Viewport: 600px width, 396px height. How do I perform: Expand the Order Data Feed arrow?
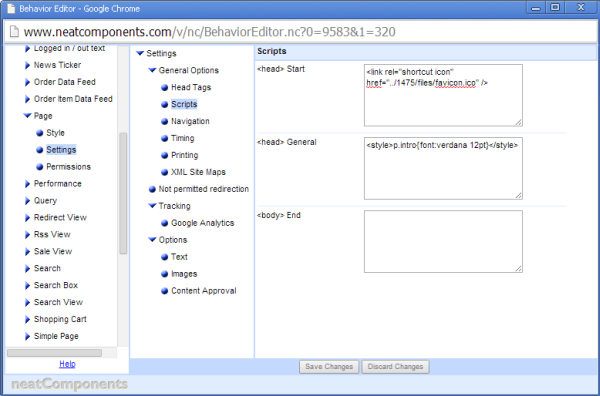click(x=27, y=82)
